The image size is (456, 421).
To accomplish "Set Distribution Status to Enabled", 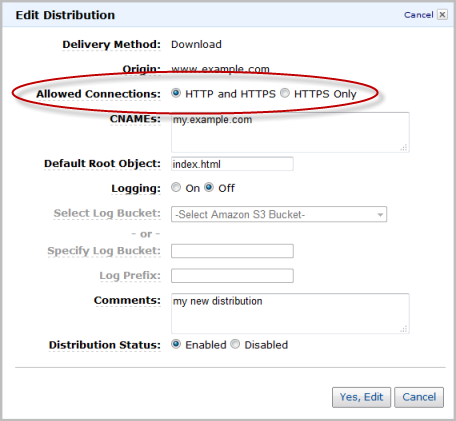I will [x=176, y=344].
